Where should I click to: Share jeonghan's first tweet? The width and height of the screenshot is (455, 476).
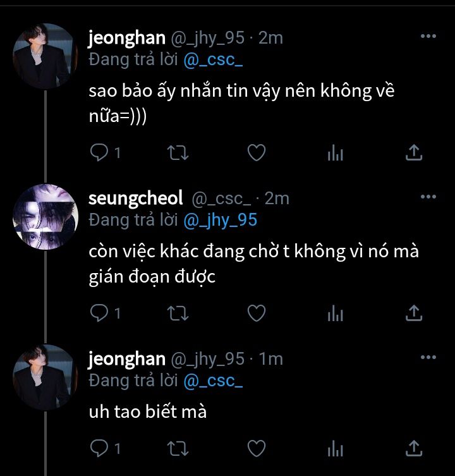point(413,152)
